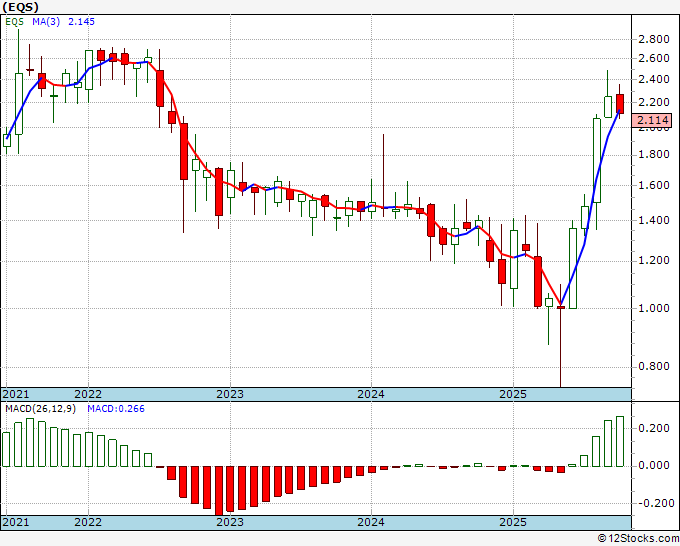Click the 0.800 price axis label

654,367
